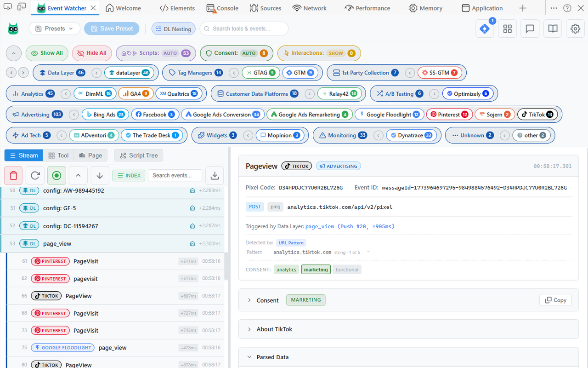Add a new DevTools tab with plus

point(523,8)
